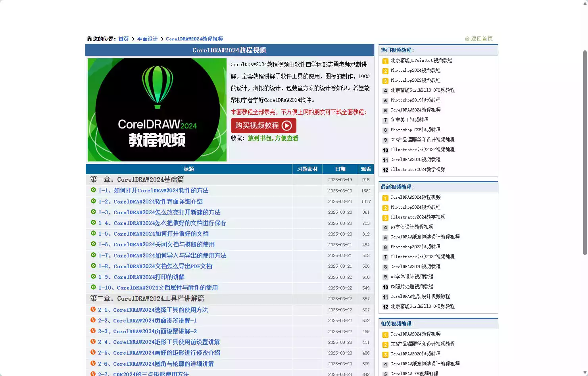Click the green icon for lesson 1-1
588x376 pixels.
pyautogui.click(x=93, y=190)
